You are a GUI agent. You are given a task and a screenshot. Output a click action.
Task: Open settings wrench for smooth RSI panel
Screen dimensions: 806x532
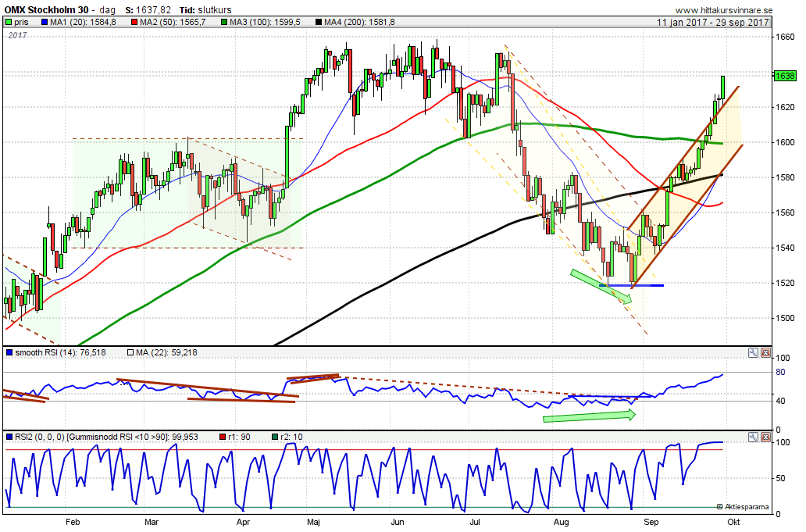coord(753,352)
